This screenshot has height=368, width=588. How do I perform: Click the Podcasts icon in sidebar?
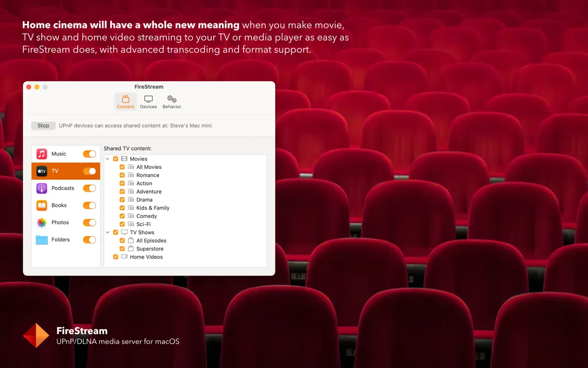click(42, 188)
